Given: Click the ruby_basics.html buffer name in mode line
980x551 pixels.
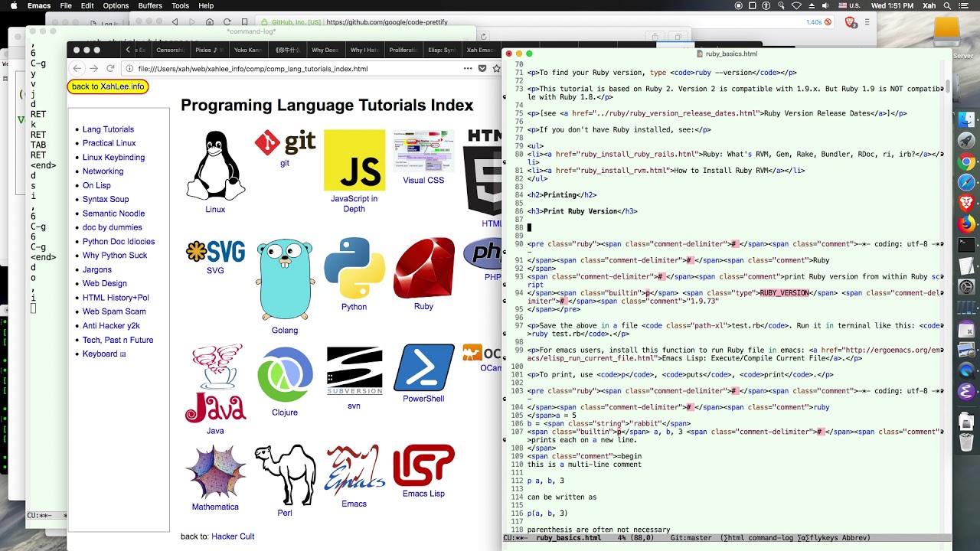Looking at the screenshot, I should click(569, 538).
